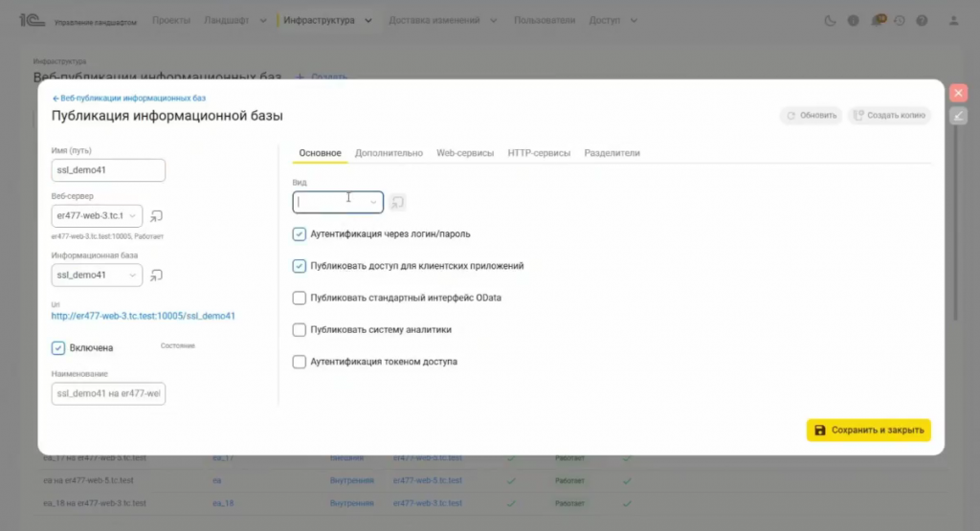
Task: Click the help question mark icon
Action: click(x=922, y=20)
